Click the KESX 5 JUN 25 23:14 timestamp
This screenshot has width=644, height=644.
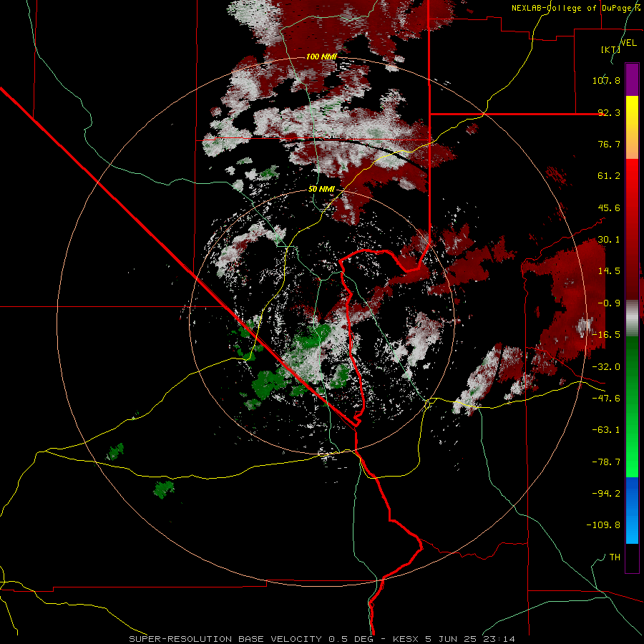click(454, 639)
